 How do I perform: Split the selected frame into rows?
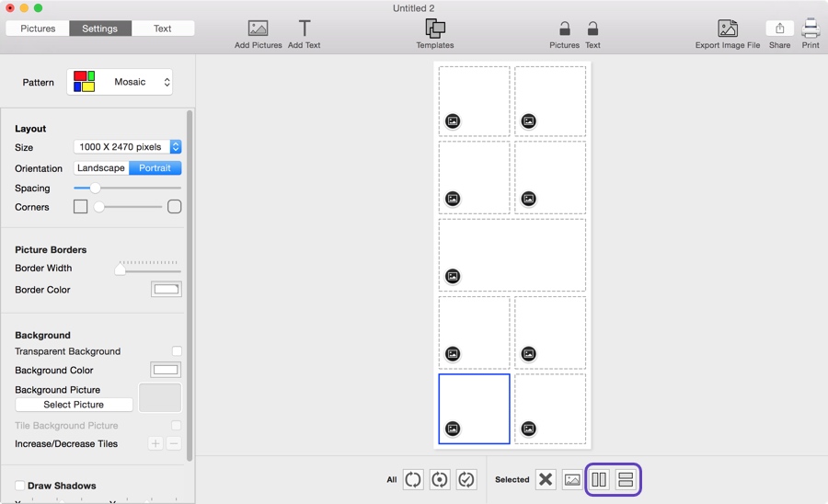point(626,480)
